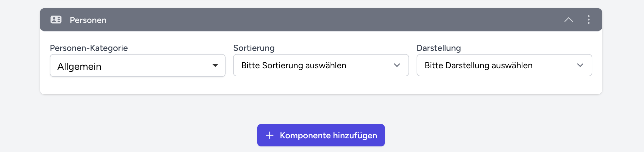Click the plus icon on the add button

[x=270, y=135]
